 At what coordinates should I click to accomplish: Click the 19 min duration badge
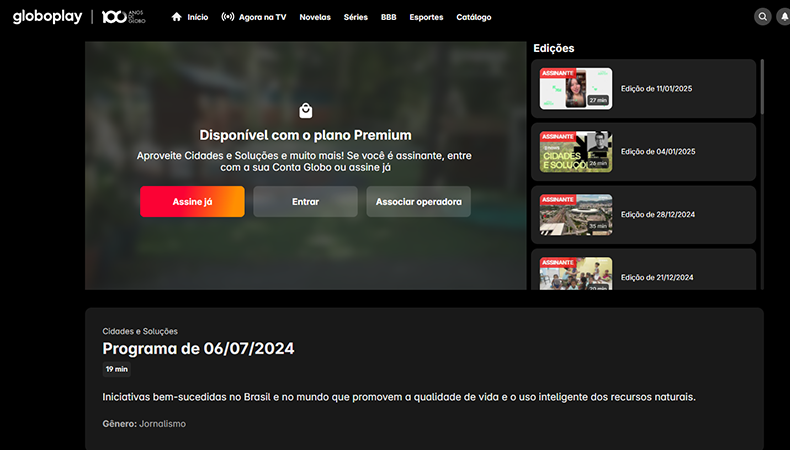coord(116,369)
